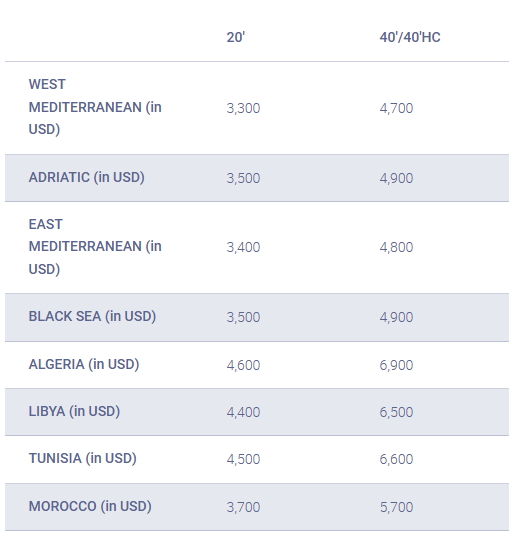The image size is (521, 540).
Task: Click Tunisia 20' rate 4,500
Action: 243,459
